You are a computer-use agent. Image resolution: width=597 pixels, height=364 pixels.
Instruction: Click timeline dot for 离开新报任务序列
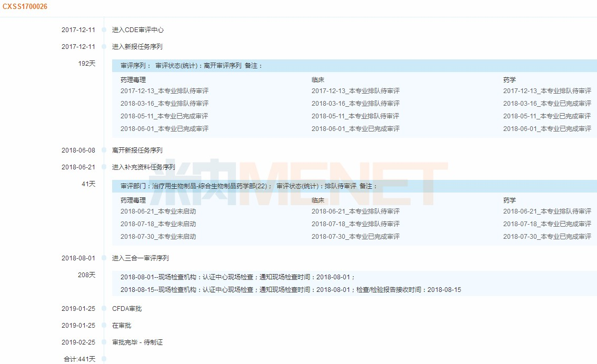[104, 150]
